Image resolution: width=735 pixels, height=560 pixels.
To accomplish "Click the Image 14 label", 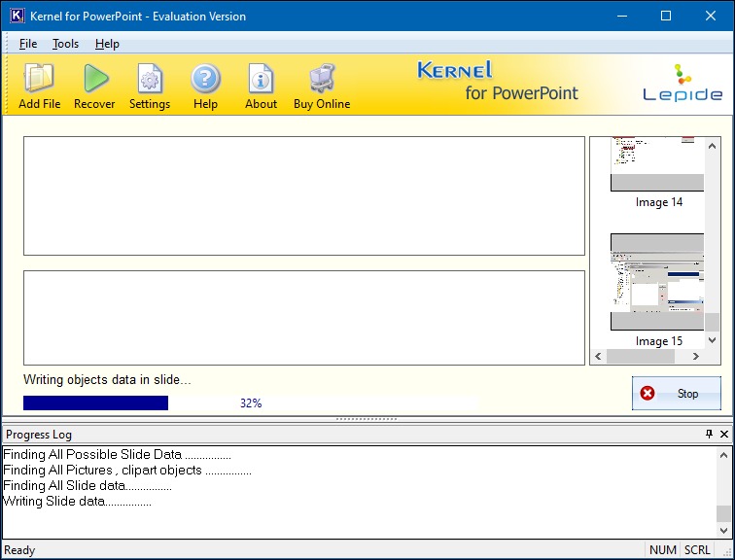I will coord(659,202).
